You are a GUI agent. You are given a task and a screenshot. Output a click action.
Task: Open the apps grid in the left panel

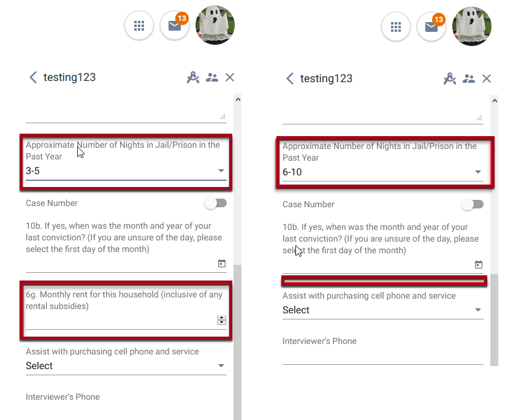pyautogui.click(x=139, y=26)
